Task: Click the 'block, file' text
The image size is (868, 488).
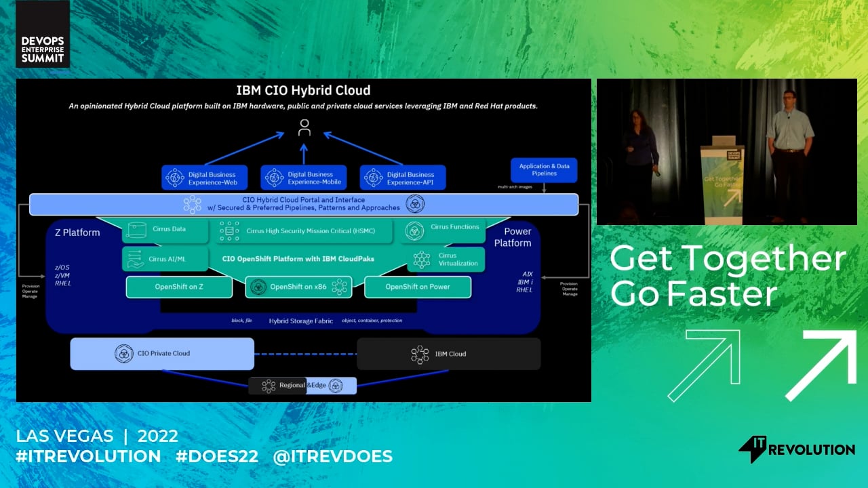Action: (x=242, y=321)
